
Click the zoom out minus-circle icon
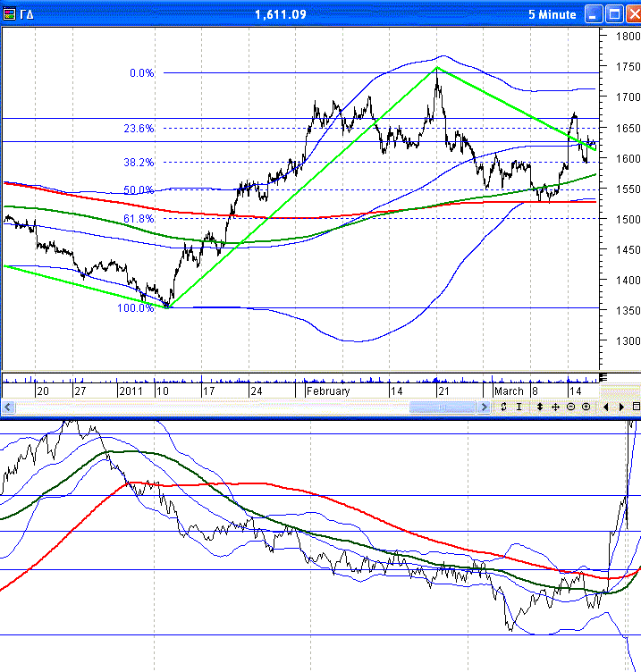[570, 407]
